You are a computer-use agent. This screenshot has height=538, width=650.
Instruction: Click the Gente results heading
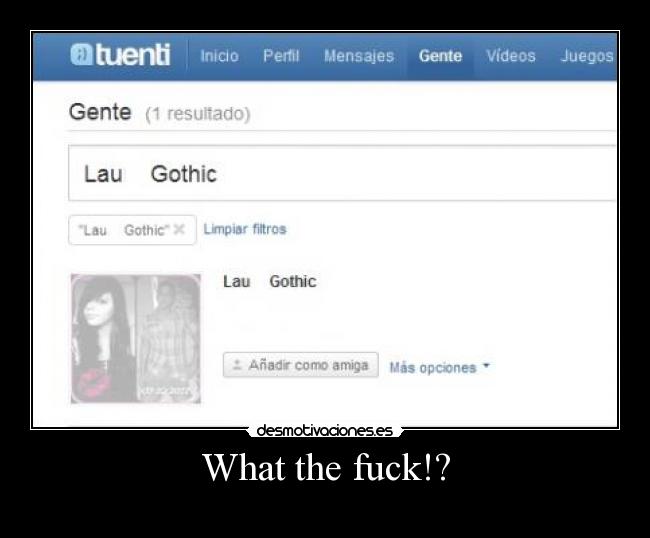[x=100, y=112]
